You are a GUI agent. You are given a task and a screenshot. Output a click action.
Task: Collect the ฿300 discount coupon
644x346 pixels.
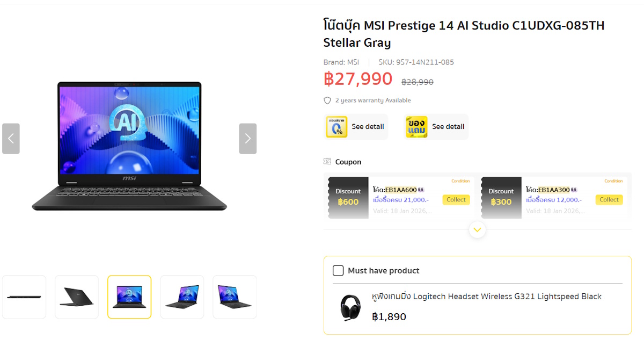609,199
